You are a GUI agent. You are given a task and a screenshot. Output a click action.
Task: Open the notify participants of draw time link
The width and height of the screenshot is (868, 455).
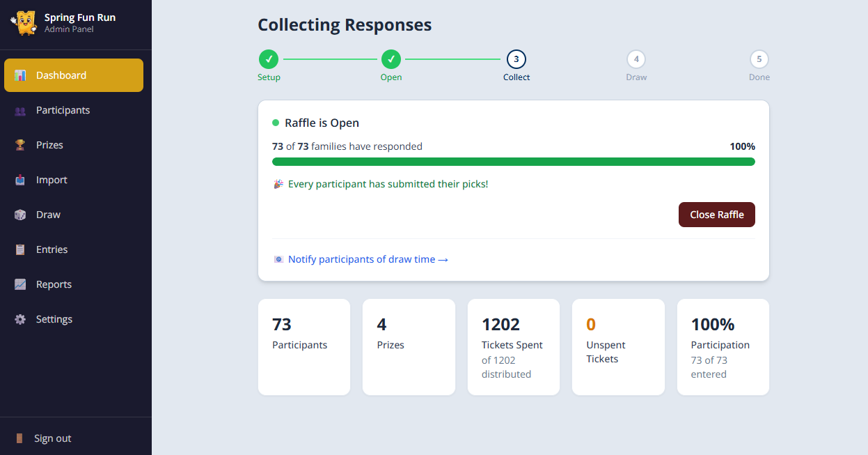368,259
